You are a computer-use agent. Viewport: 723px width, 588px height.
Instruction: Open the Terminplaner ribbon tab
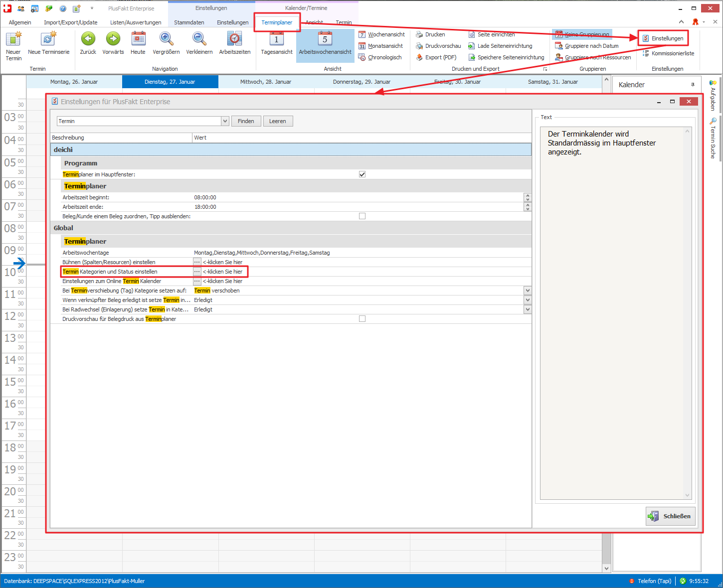point(277,22)
